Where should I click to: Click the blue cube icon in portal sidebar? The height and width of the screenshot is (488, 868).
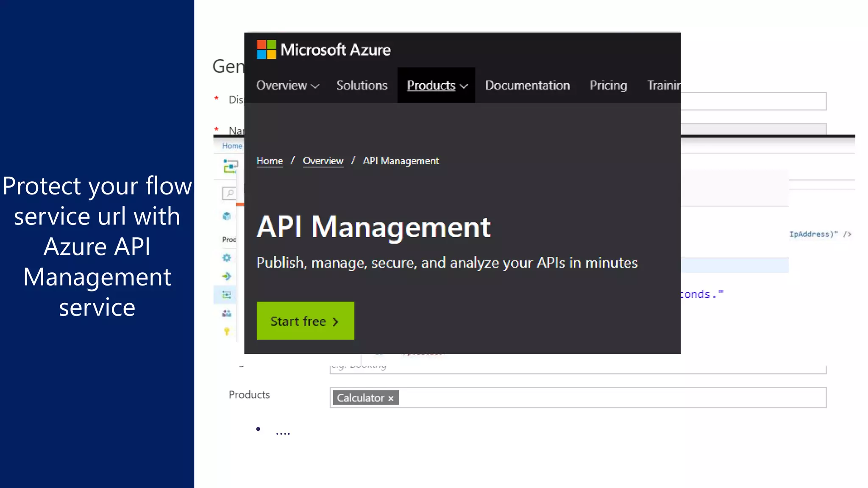click(x=227, y=216)
